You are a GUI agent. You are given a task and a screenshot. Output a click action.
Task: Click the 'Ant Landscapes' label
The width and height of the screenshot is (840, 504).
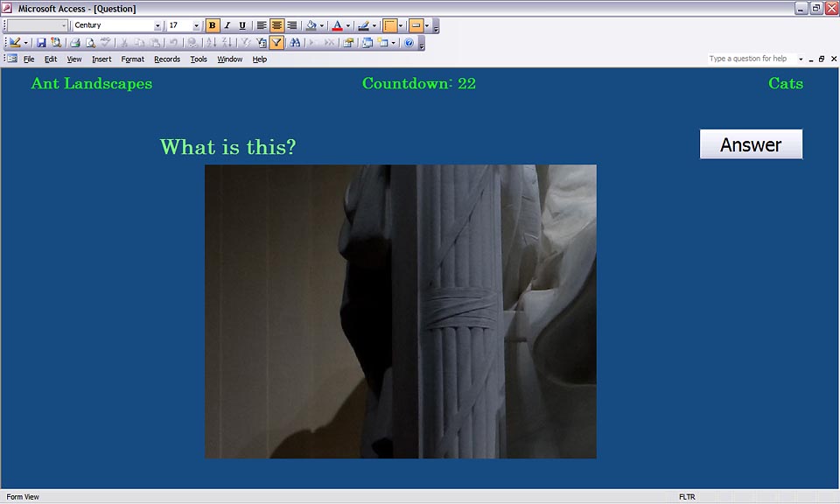point(92,83)
